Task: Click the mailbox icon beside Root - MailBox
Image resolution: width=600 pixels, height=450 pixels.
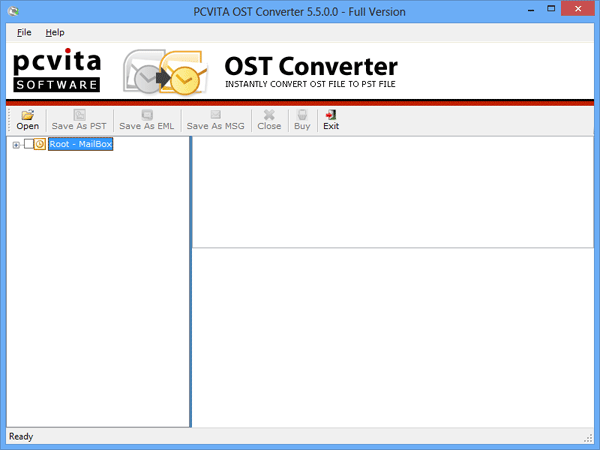Action: coord(40,144)
